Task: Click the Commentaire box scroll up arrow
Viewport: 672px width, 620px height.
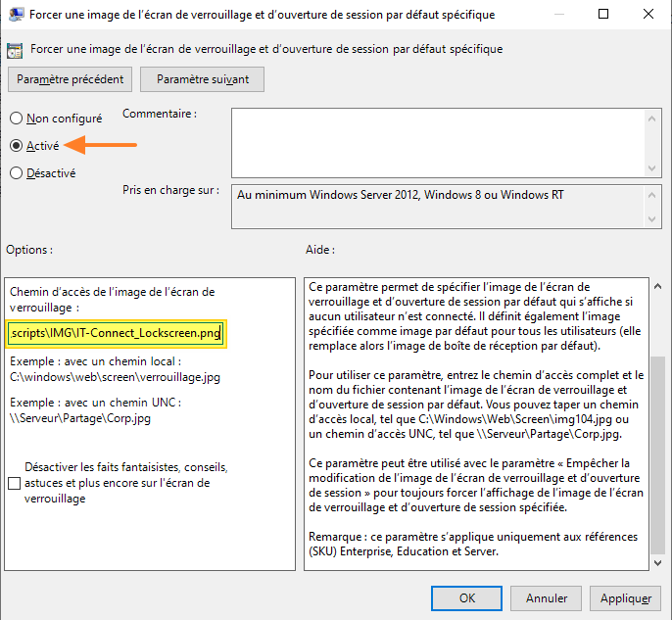Action: (651, 119)
